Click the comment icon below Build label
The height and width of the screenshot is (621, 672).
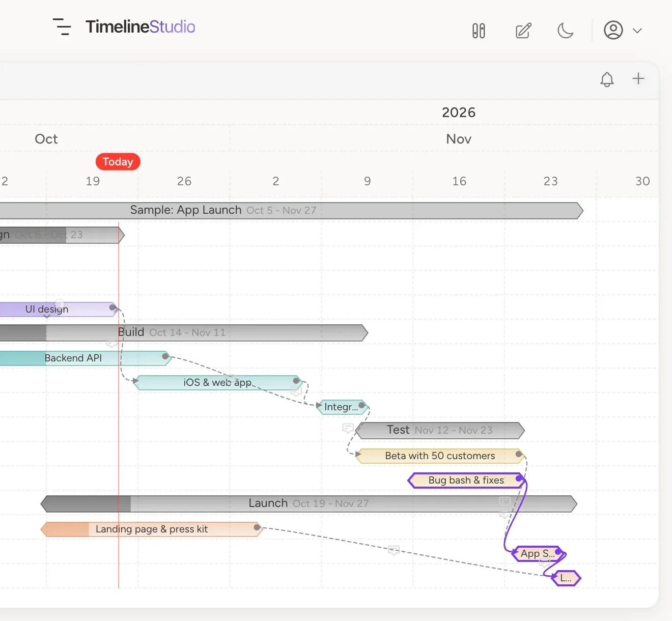click(x=111, y=343)
